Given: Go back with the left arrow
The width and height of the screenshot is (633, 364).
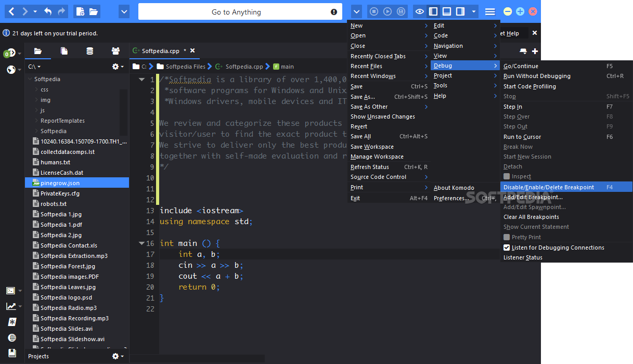Looking at the screenshot, I should click(x=11, y=11).
